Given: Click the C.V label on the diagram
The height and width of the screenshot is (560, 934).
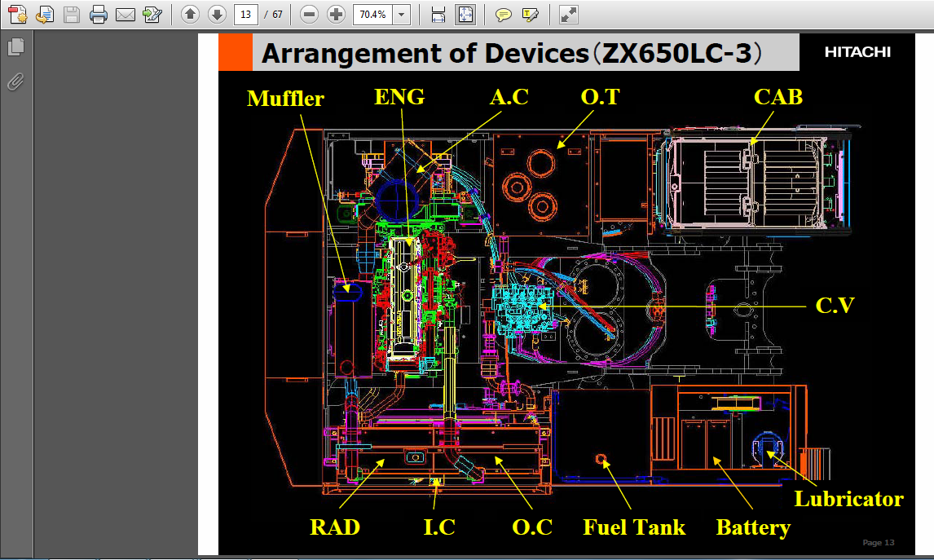Looking at the screenshot, I should point(835,305).
